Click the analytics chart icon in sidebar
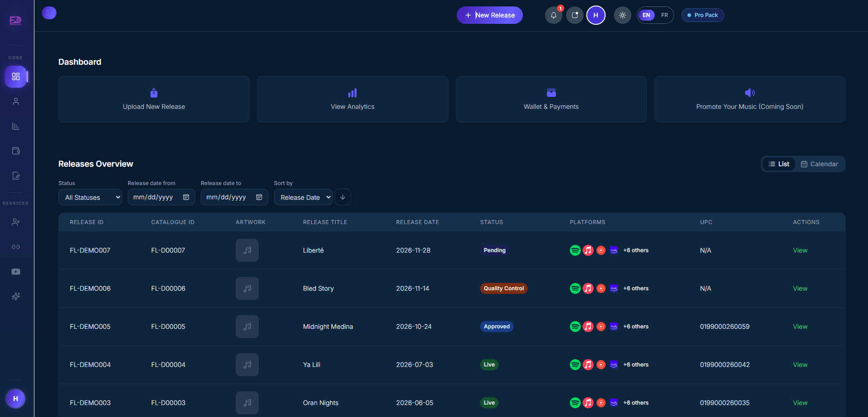868x417 pixels. tap(16, 126)
